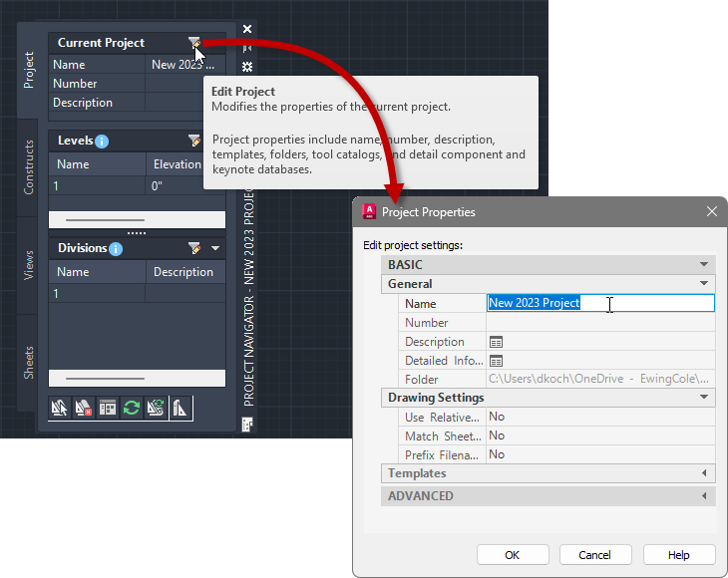Click the 'Detailed Info...' label

444,361
